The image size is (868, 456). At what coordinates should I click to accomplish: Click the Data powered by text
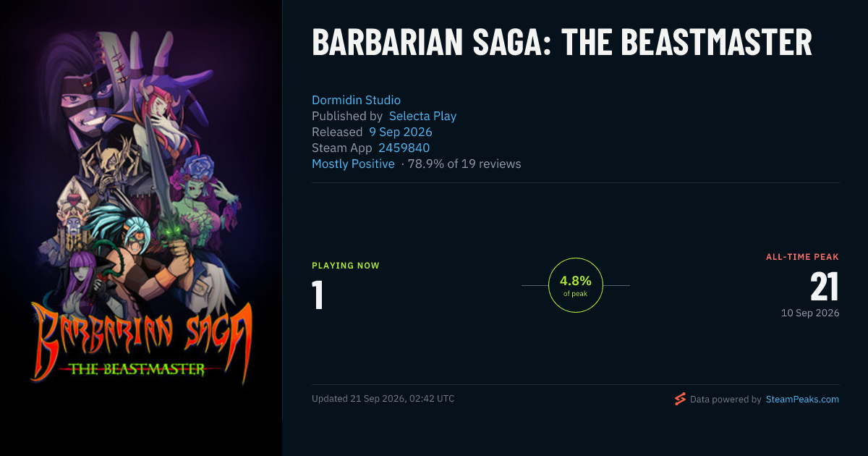pyautogui.click(x=726, y=399)
